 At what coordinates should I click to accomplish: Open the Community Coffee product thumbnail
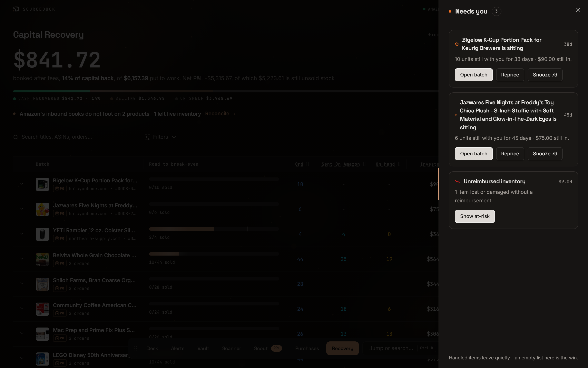click(x=42, y=309)
